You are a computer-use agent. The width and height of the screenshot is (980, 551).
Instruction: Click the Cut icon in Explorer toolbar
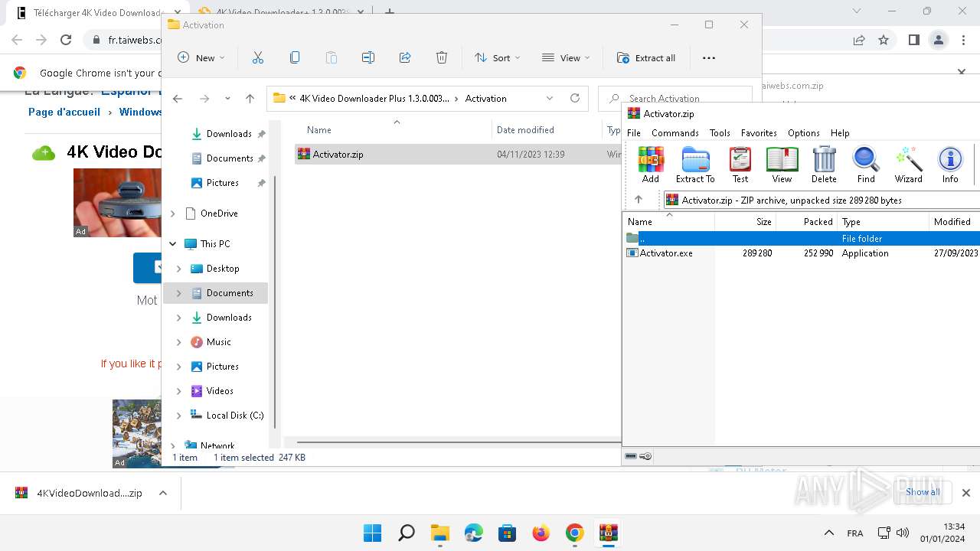point(258,57)
